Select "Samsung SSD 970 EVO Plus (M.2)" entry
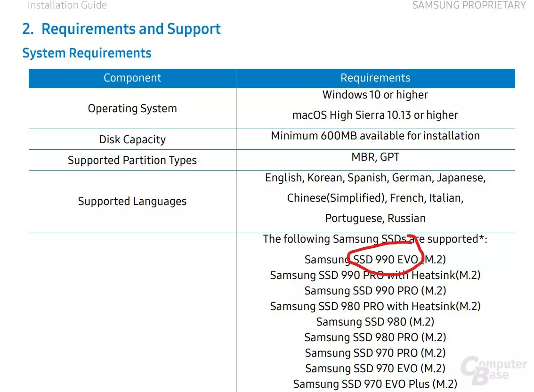534x392 pixels. click(x=375, y=384)
